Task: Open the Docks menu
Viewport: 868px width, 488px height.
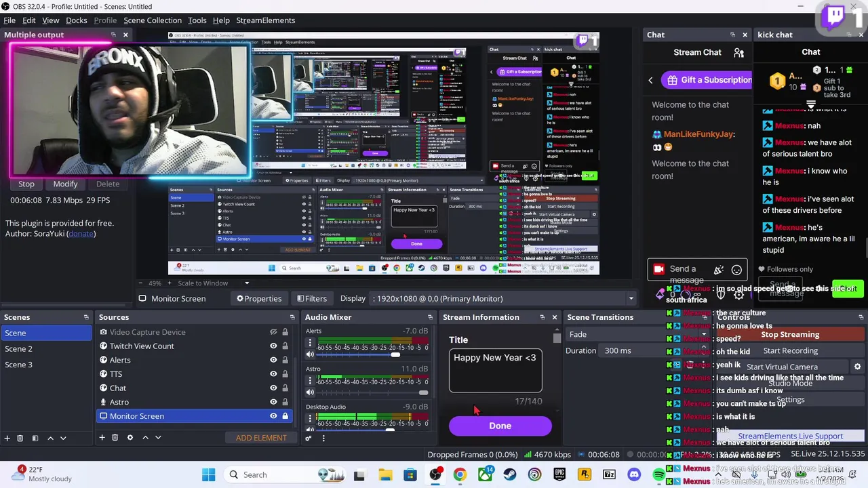Action: [77, 20]
